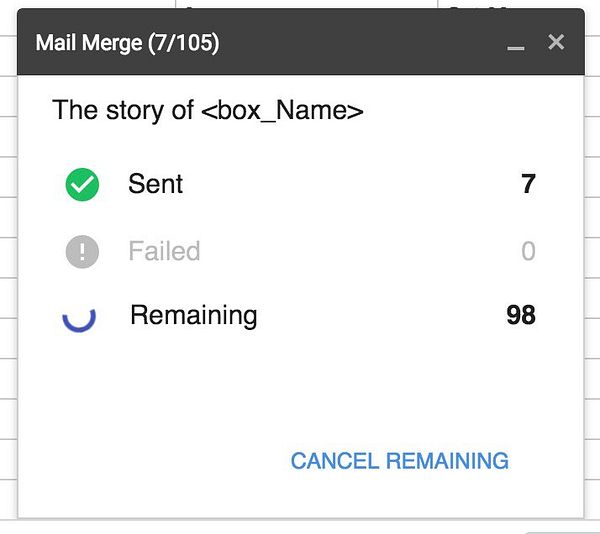Click the spreadsheet strip above the dialog

pyautogui.click(x=300, y=4)
